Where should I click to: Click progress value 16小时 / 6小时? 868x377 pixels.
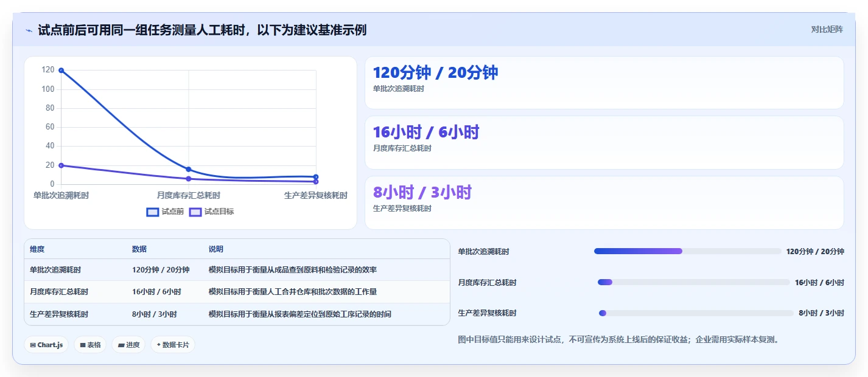coord(819,283)
